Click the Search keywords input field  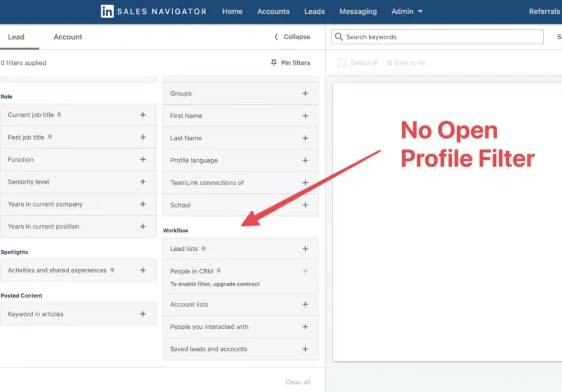[437, 37]
